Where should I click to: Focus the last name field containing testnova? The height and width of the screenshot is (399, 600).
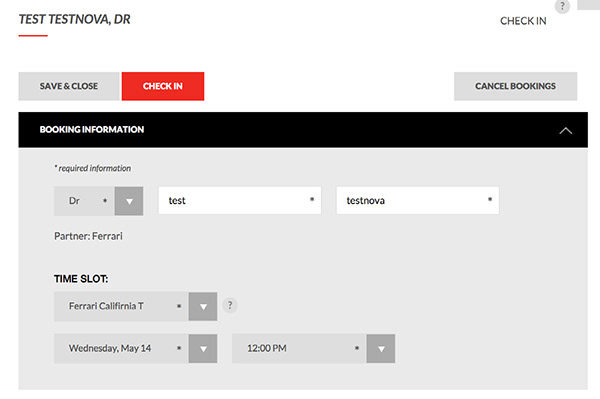pyautogui.click(x=417, y=200)
